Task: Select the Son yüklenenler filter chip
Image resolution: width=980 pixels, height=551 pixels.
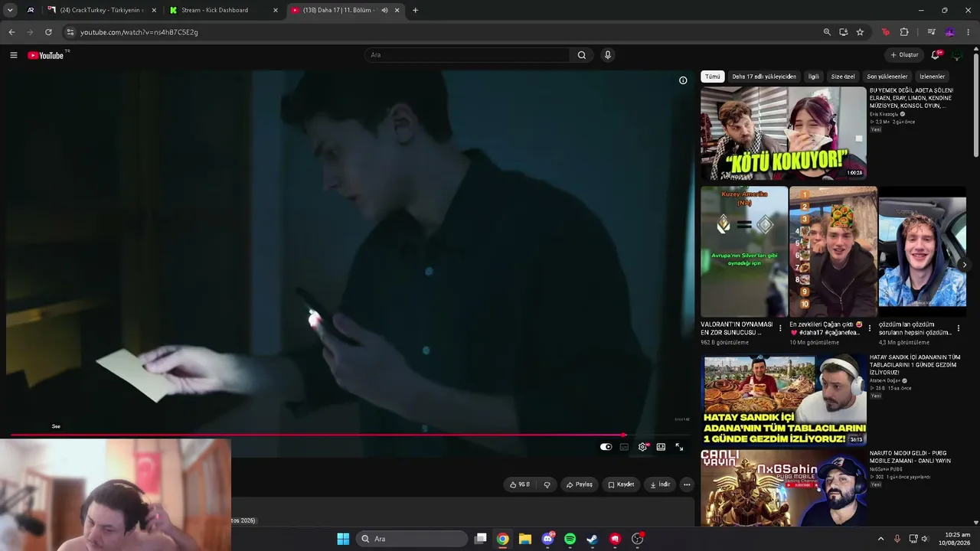Action: click(887, 77)
